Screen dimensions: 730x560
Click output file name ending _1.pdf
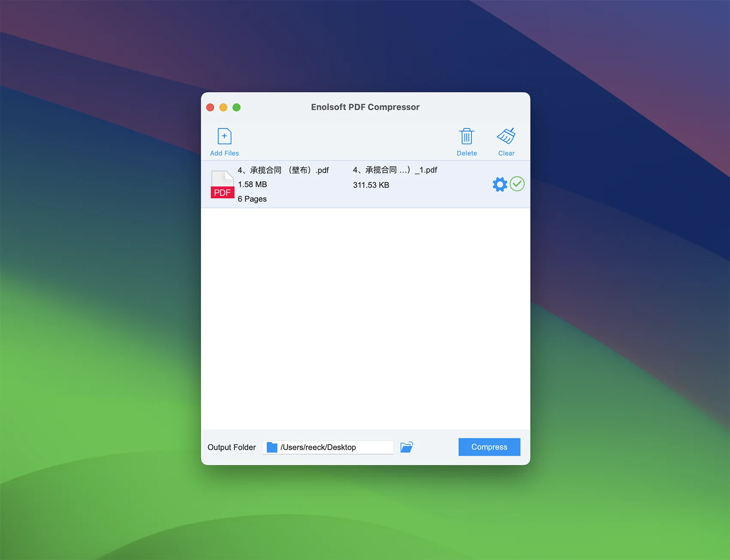(395, 170)
